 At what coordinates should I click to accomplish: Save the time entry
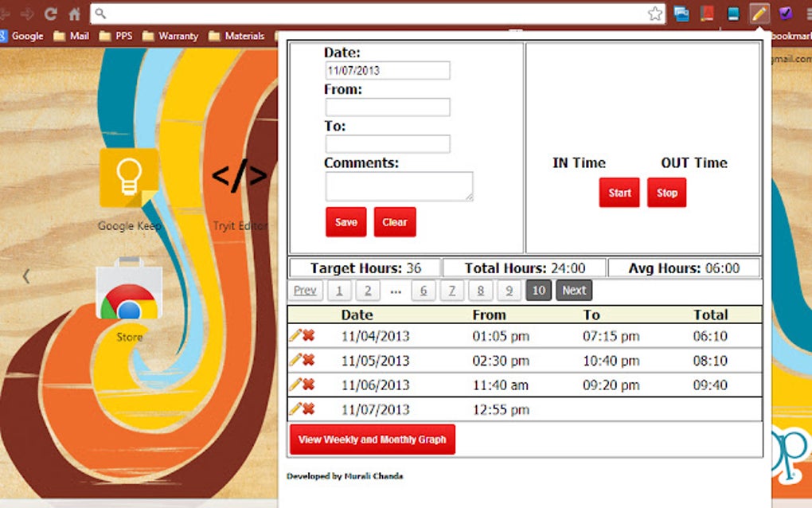[346, 222]
